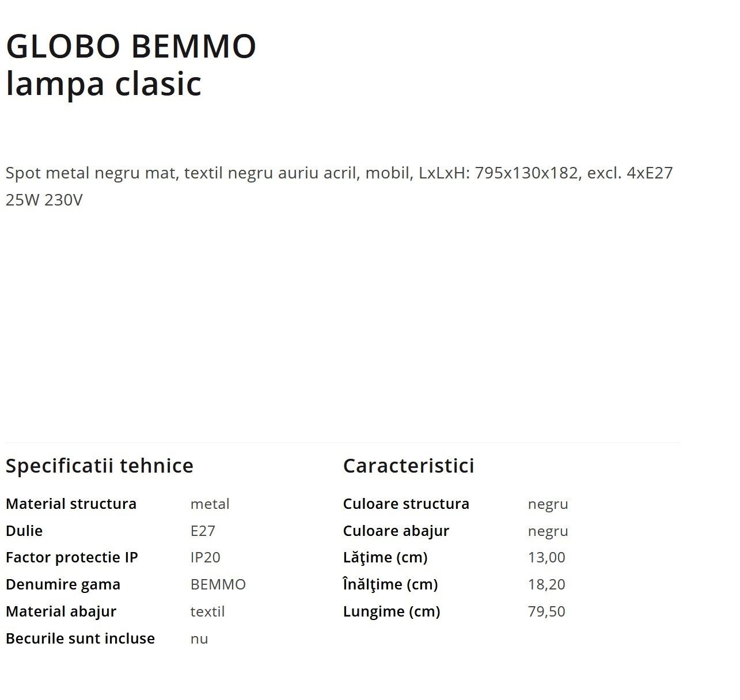Select the 79,50 length value
The width and height of the screenshot is (740, 700).
tap(547, 611)
